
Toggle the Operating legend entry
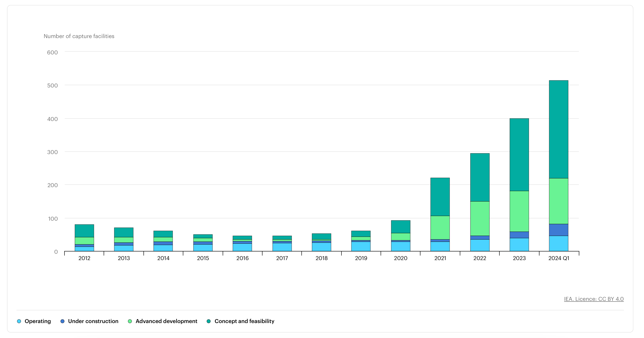38,321
